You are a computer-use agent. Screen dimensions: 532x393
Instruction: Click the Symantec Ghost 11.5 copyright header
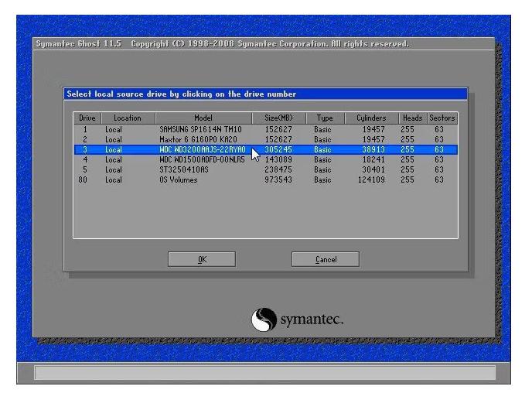pyautogui.click(x=224, y=44)
